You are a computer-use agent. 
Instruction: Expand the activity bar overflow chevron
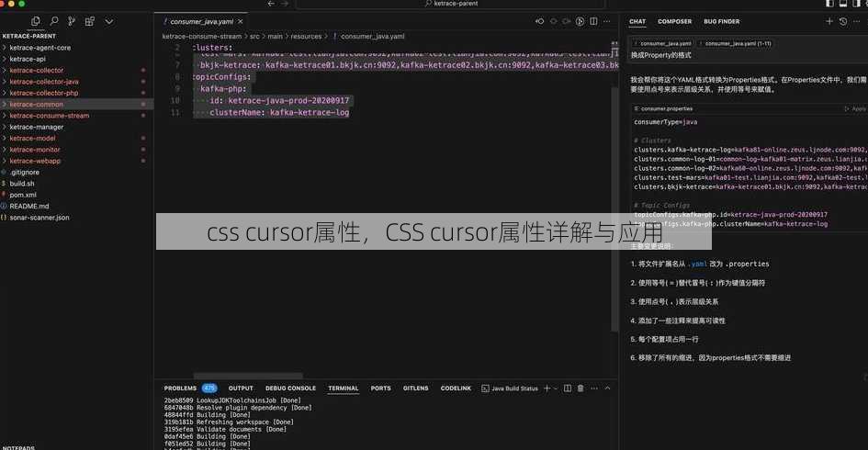pos(109,22)
